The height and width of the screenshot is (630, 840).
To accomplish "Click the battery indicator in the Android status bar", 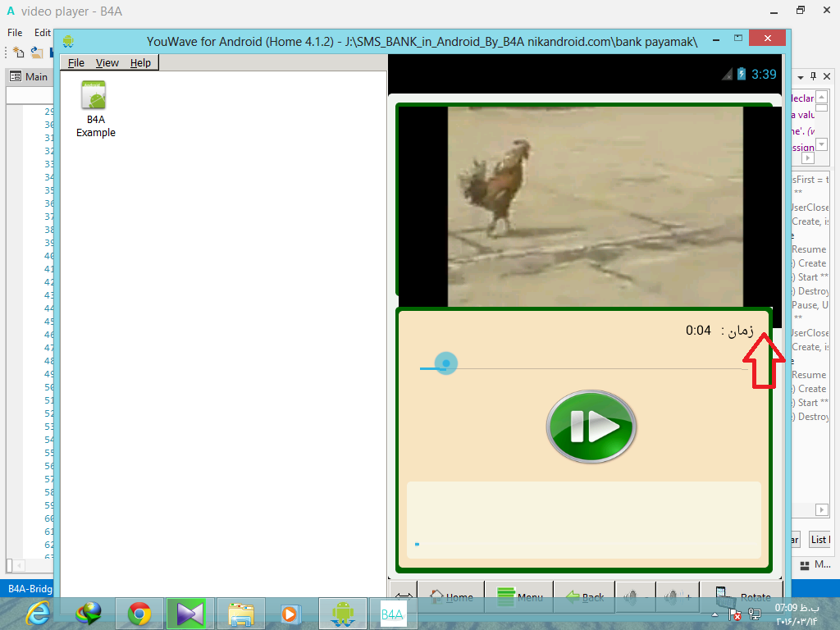I will point(742,75).
